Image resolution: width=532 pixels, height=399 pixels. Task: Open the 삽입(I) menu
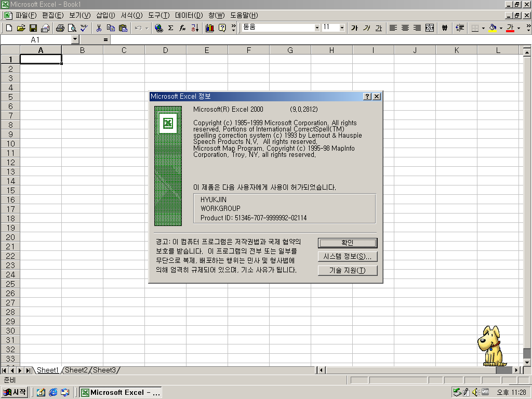[x=105, y=15]
